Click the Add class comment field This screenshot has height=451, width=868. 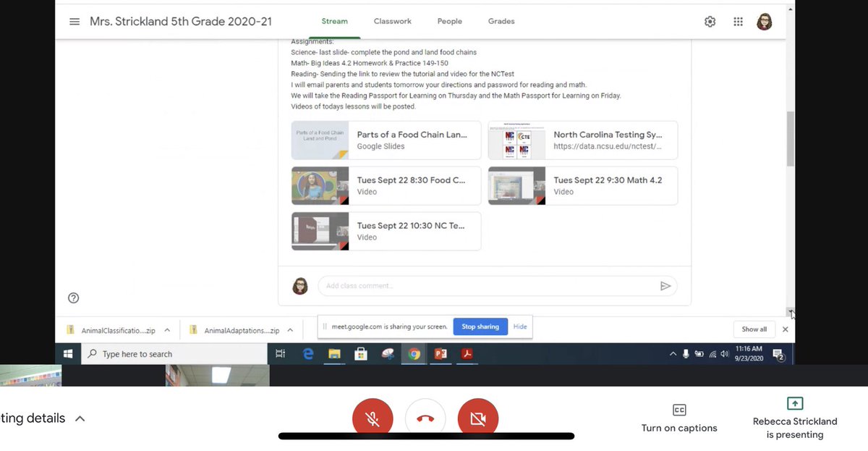point(498,286)
